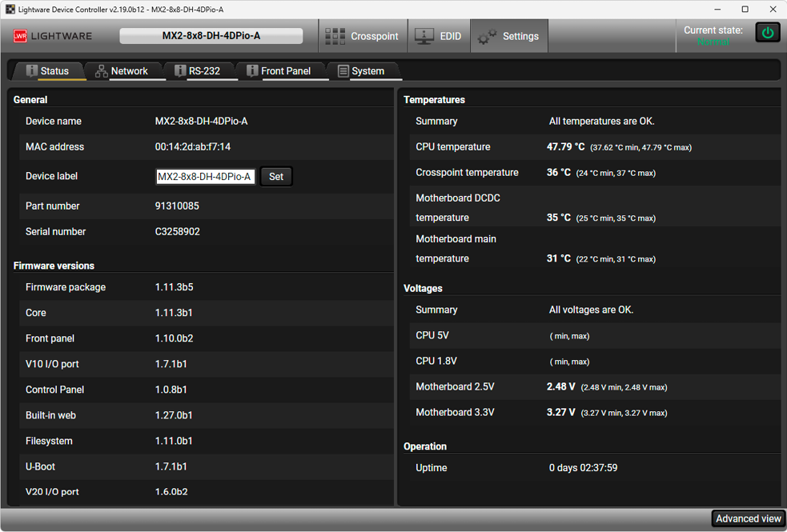Click the Lightware logo
The height and width of the screenshot is (532, 787).
click(53, 36)
